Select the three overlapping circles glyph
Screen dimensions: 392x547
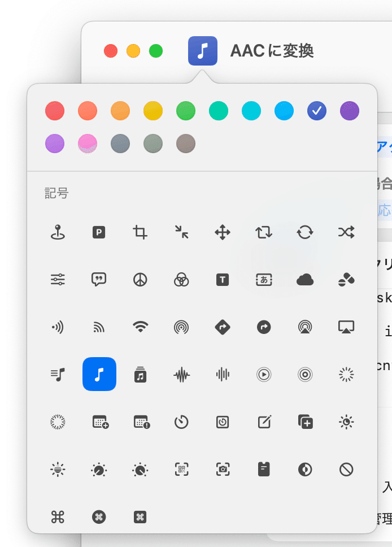pos(181,280)
